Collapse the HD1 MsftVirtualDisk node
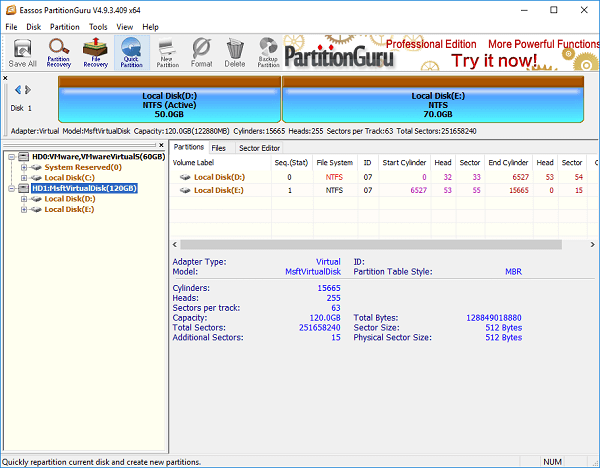 click(x=11, y=188)
